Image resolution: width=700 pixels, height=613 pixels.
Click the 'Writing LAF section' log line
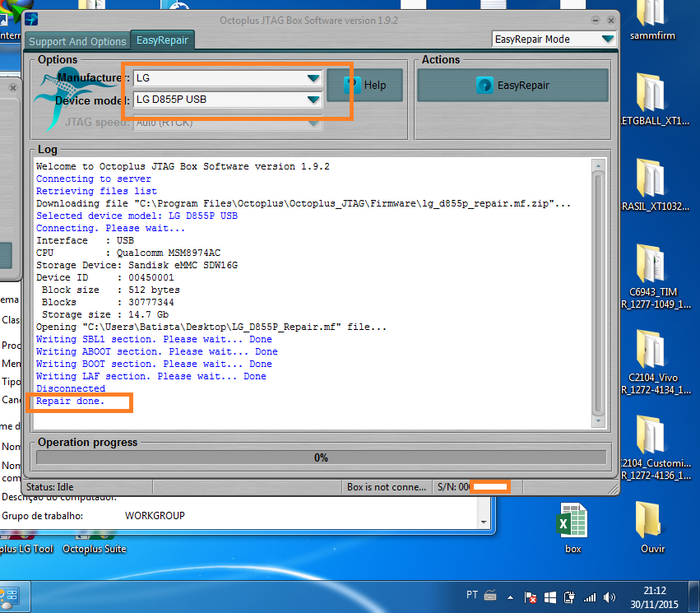pos(151,376)
